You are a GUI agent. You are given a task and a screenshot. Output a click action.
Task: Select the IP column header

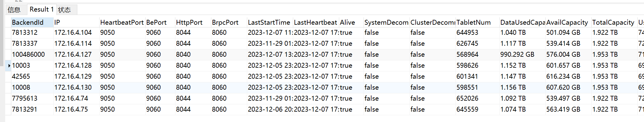76,22
